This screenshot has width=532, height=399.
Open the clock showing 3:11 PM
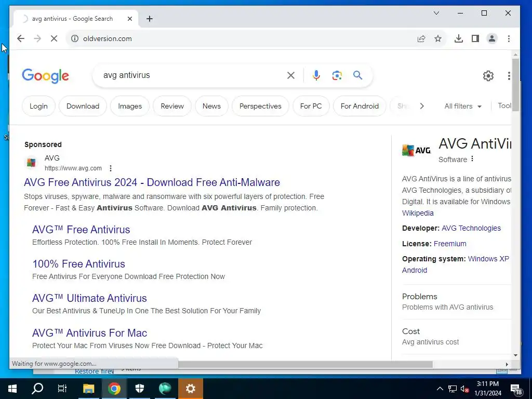coord(487,389)
